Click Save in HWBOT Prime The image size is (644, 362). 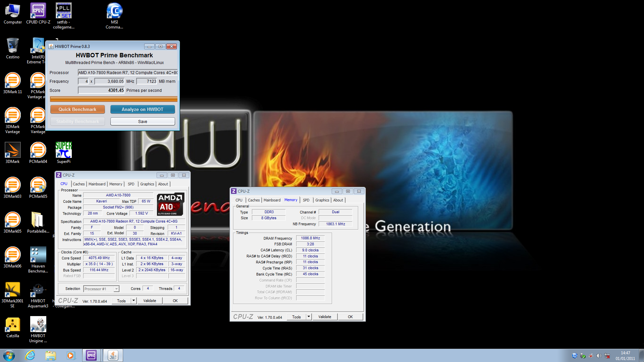[143, 121]
